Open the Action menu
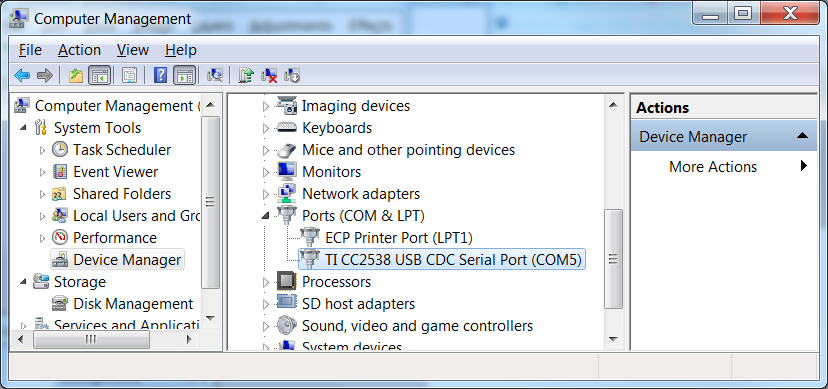The width and height of the screenshot is (828, 389). click(79, 50)
